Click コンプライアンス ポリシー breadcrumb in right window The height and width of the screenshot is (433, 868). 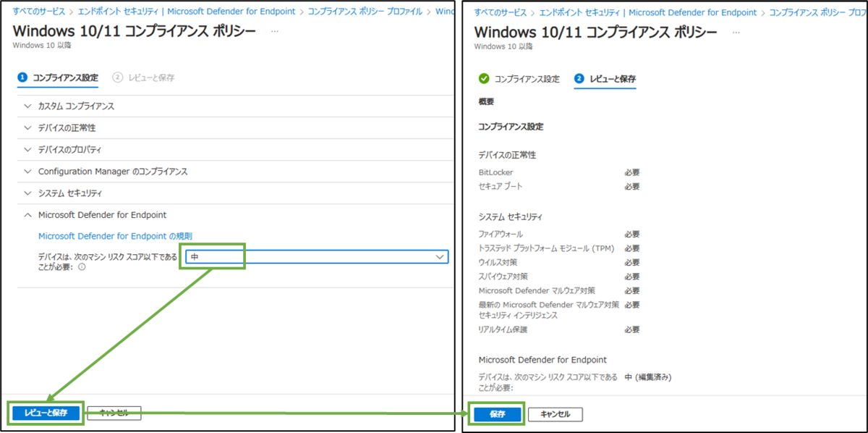coord(817,12)
